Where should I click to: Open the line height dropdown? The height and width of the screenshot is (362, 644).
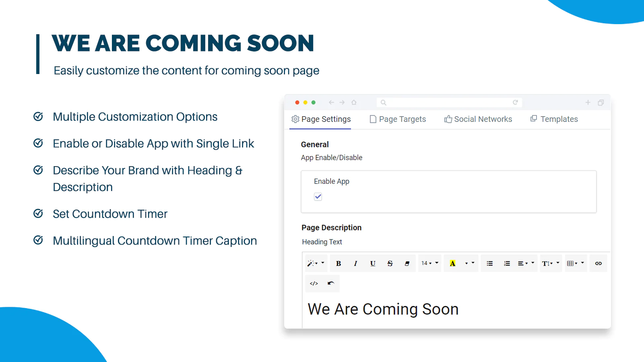click(551, 263)
